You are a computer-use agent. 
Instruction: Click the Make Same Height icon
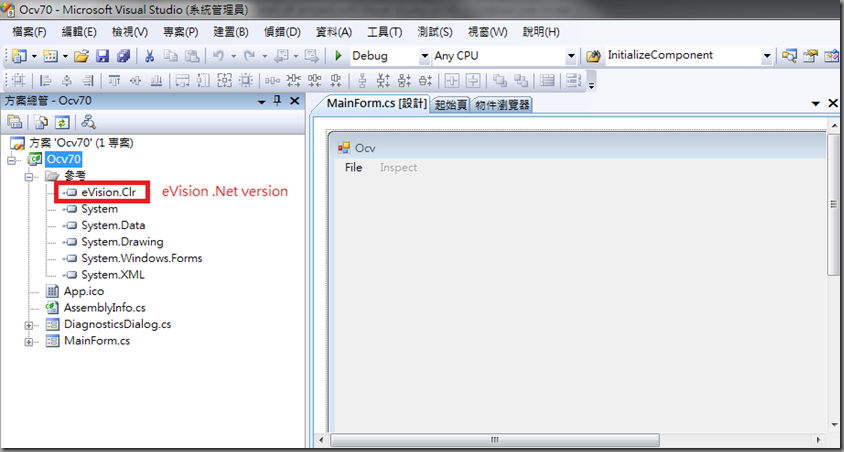click(203, 81)
